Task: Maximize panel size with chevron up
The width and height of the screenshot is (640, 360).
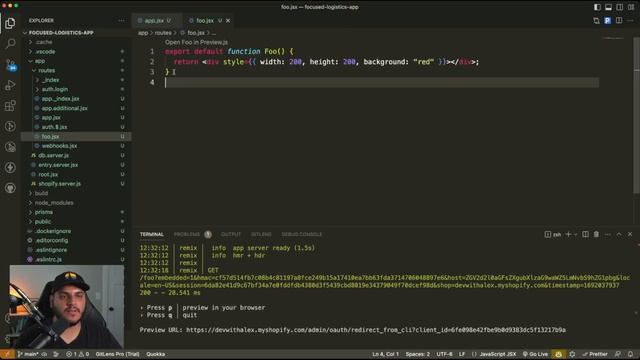Action: click(619, 234)
